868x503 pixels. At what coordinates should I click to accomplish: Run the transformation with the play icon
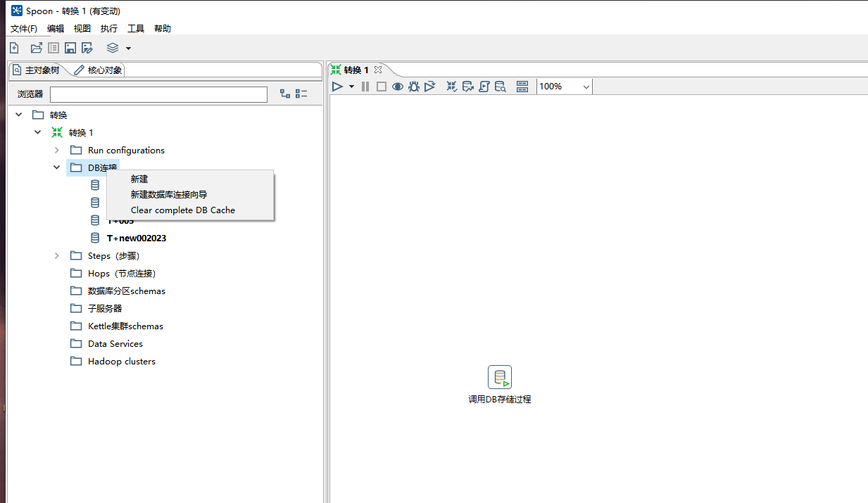(x=337, y=87)
